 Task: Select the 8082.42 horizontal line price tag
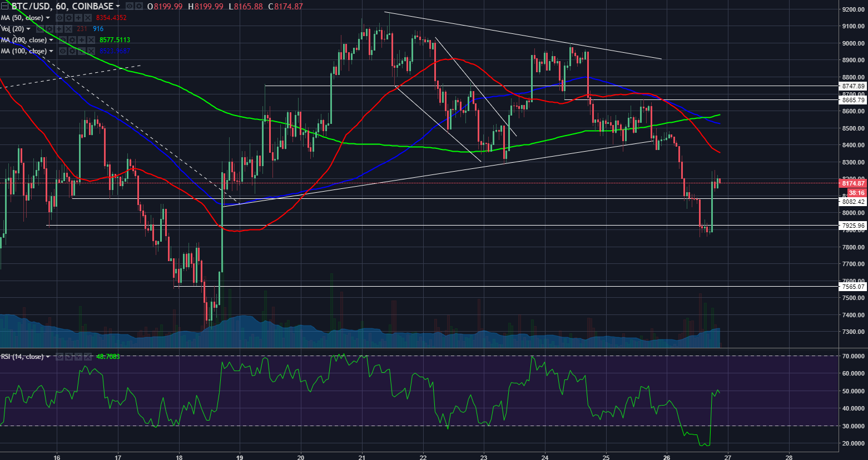coord(853,202)
